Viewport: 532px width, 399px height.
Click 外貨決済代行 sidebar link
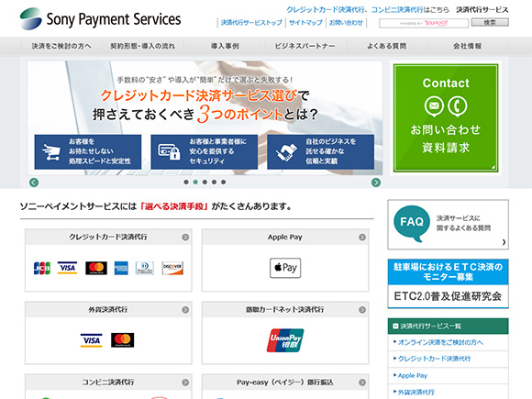tap(416, 392)
